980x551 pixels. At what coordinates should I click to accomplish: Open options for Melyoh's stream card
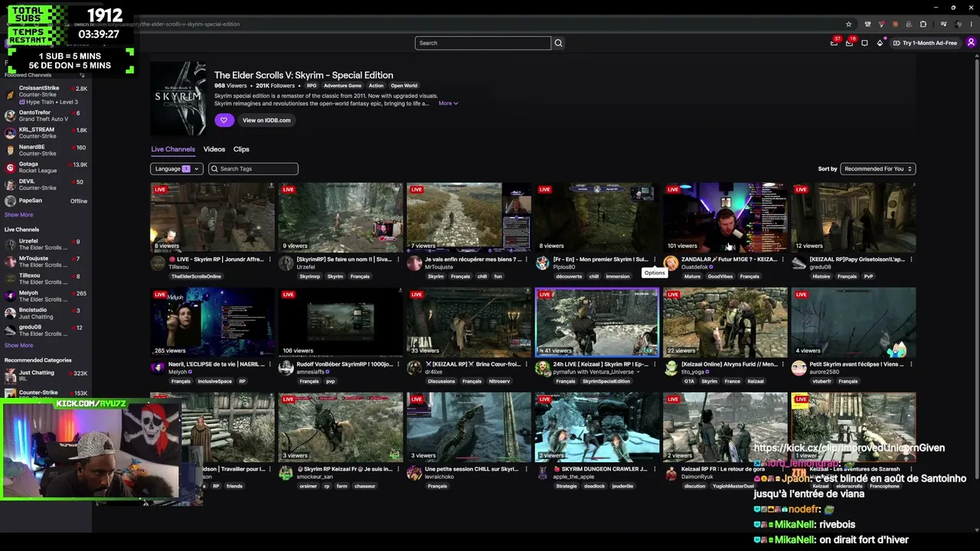(269, 364)
